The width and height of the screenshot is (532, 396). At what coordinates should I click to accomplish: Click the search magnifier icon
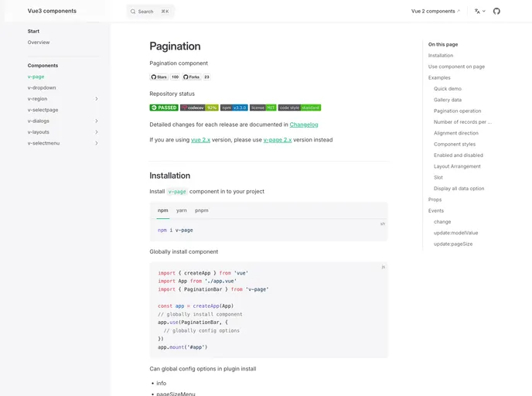[x=133, y=12]
